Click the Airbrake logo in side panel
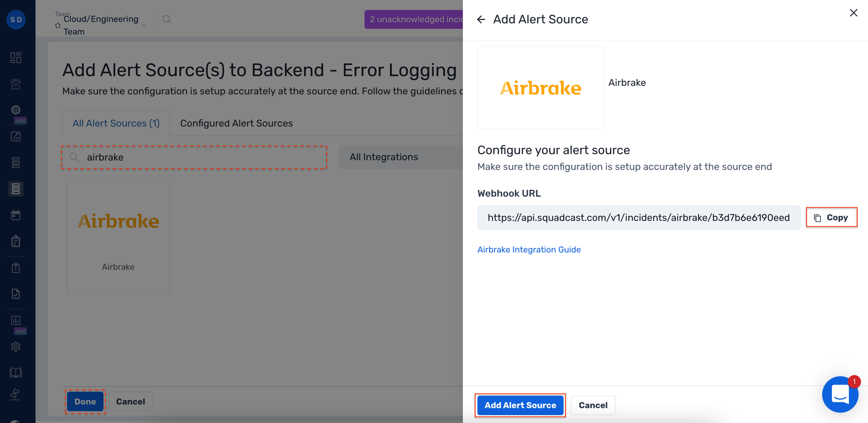This screenshot has width=868, height=423. coord(540,87)
